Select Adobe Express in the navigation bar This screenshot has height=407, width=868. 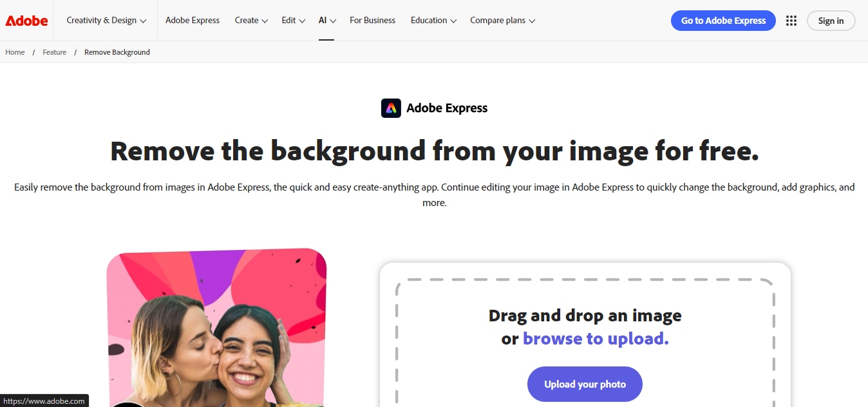click(x=193, y=20)
